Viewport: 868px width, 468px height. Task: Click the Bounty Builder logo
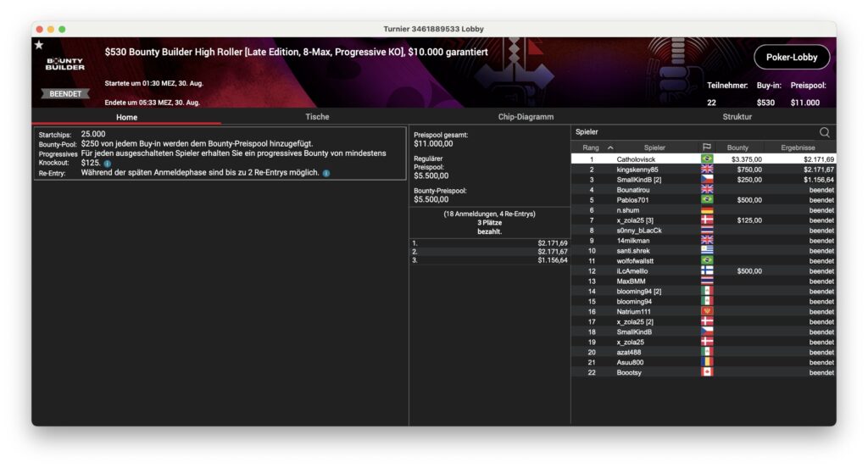point(64,64)
